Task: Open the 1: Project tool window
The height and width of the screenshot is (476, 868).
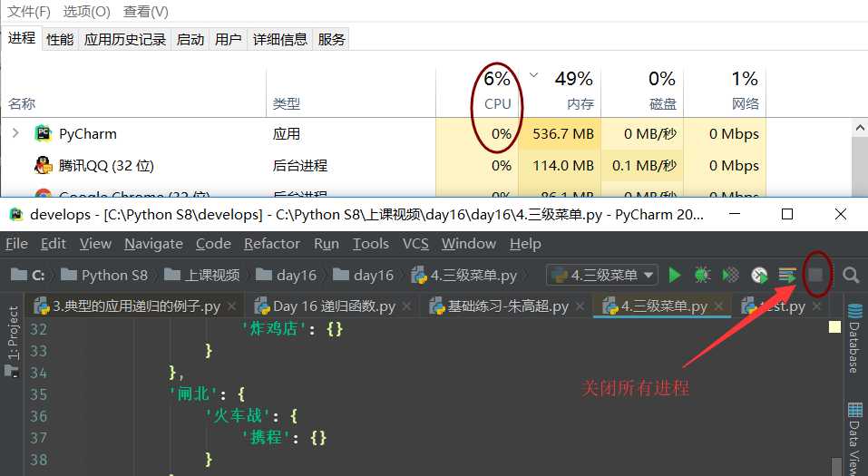Action: 14,342
